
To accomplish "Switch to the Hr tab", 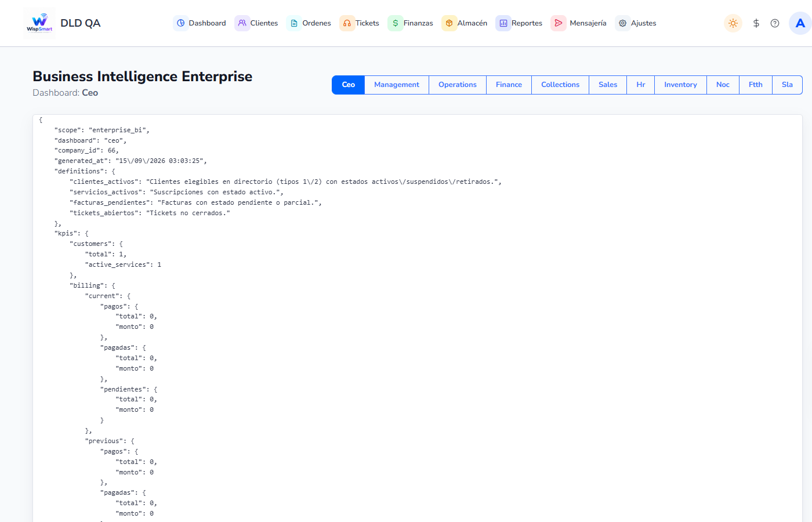I will coord(641,85).
